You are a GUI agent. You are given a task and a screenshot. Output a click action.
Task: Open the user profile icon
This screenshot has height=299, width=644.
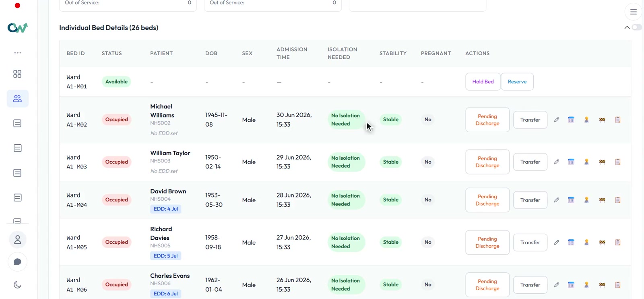pos(18,240)
